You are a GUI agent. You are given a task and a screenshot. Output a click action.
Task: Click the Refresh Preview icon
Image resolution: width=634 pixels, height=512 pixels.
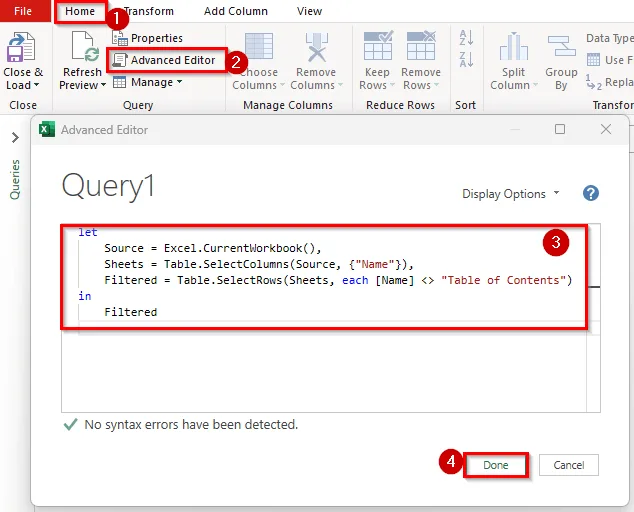[x=85, y=47]
